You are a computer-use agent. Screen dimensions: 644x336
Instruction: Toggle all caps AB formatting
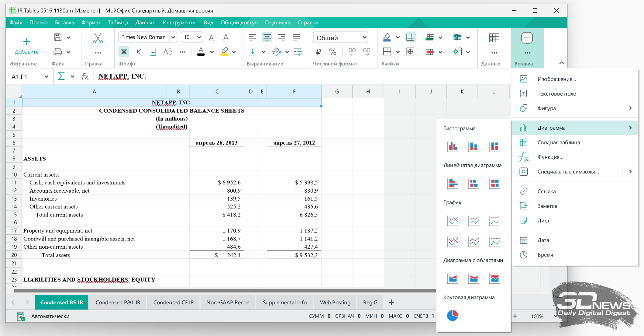(x=168, y=52)
